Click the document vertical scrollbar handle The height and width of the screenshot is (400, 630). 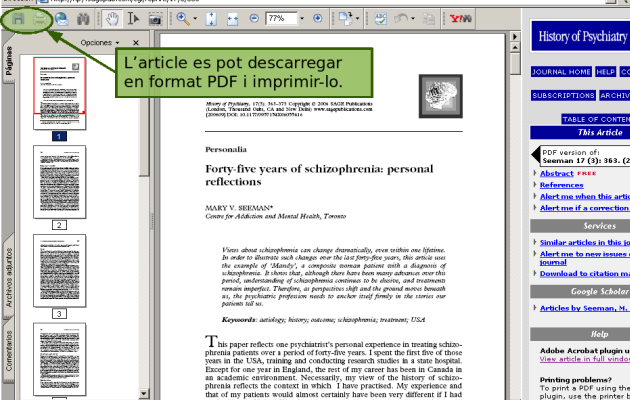pos(515,63)
